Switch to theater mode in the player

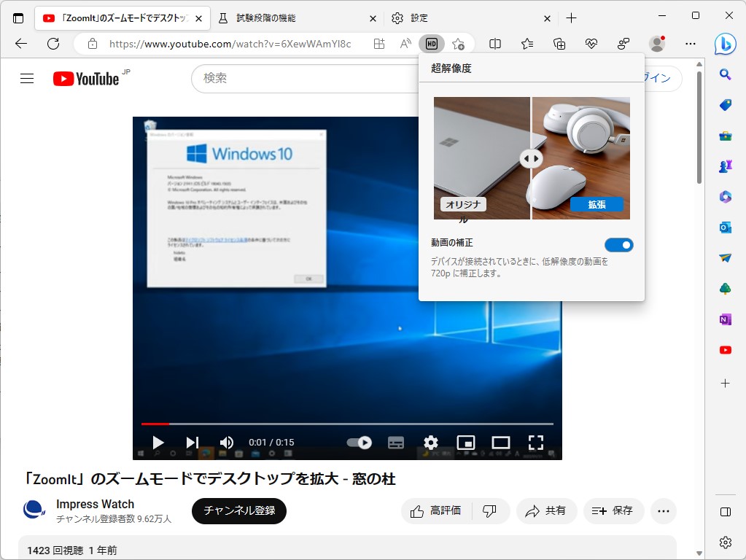click(x=500, y=442)
